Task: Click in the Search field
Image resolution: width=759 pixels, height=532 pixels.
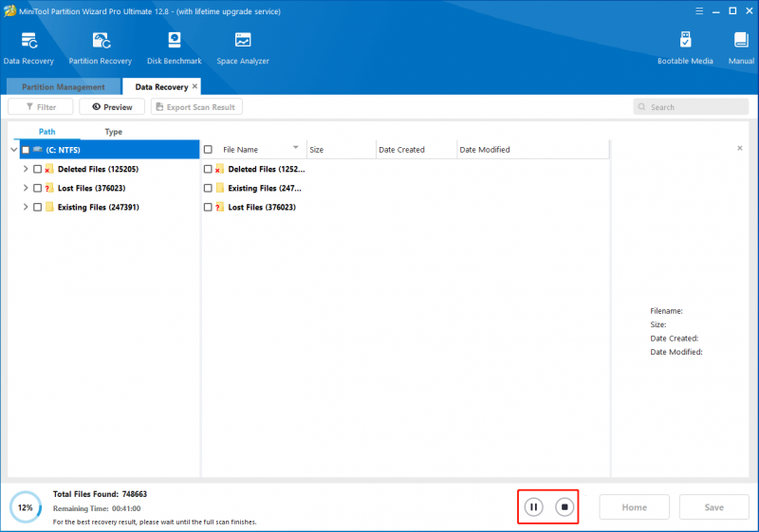Action: coord(691,107)
